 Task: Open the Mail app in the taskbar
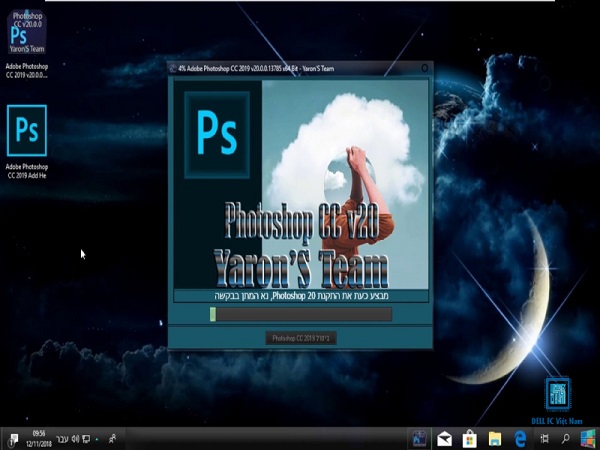444,439
